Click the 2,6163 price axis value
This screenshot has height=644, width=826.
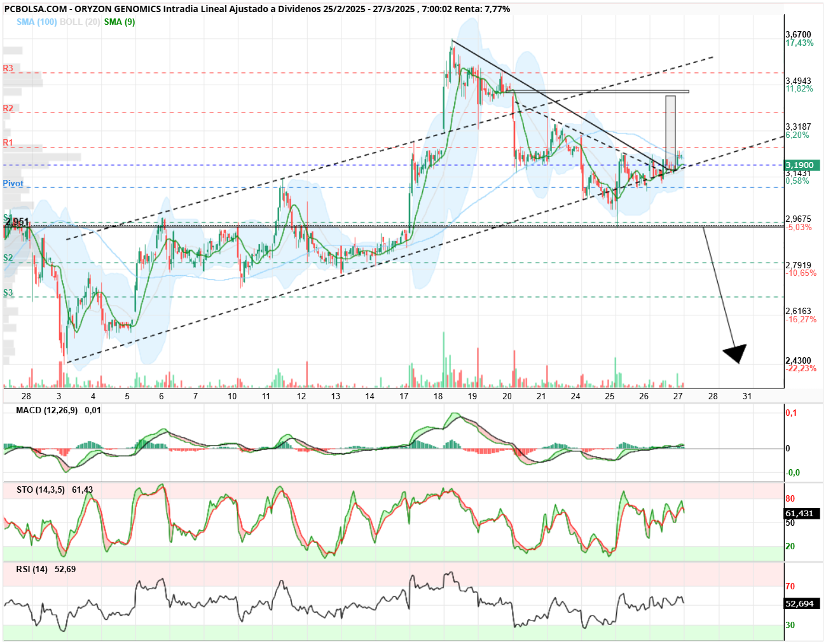[x=798, y=312]
